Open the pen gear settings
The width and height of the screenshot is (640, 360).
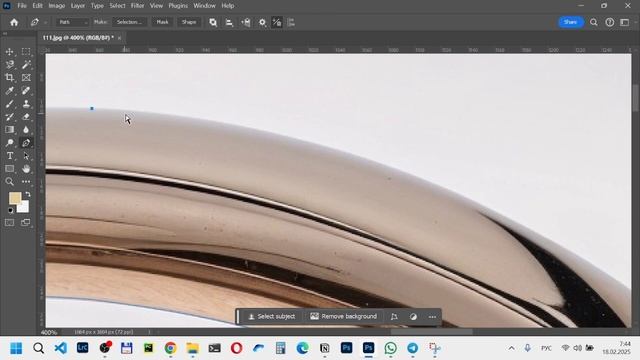(x=262, y=22)
